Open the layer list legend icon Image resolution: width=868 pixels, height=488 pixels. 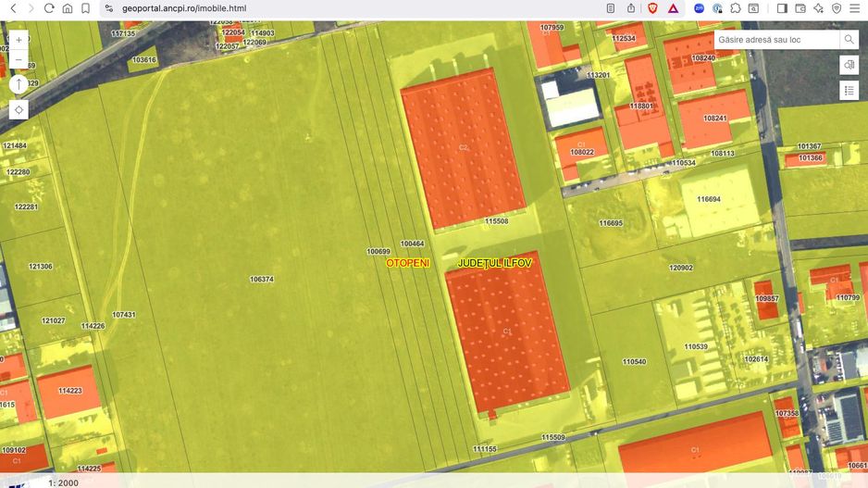pos(849,90)
